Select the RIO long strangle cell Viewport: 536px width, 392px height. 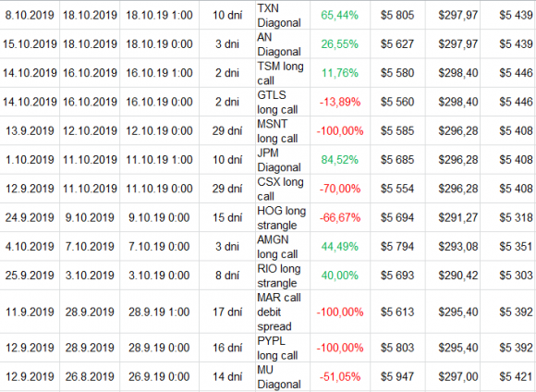click(x=283, y=276)
